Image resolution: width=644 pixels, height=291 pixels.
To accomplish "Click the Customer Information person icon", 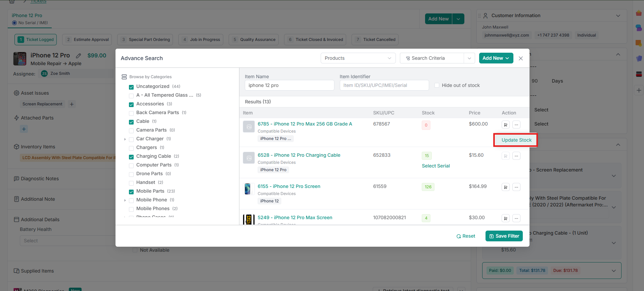I will tap(486, 16).
